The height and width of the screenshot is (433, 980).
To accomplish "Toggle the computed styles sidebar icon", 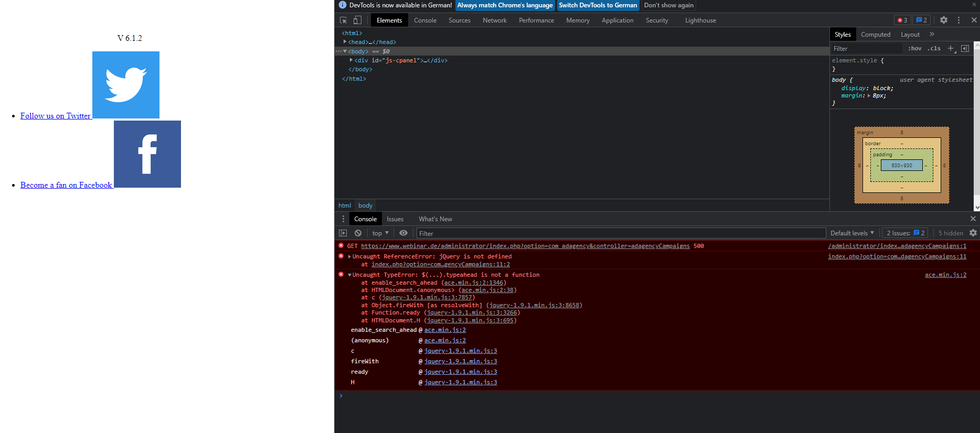I will click(x=965, y=48).
